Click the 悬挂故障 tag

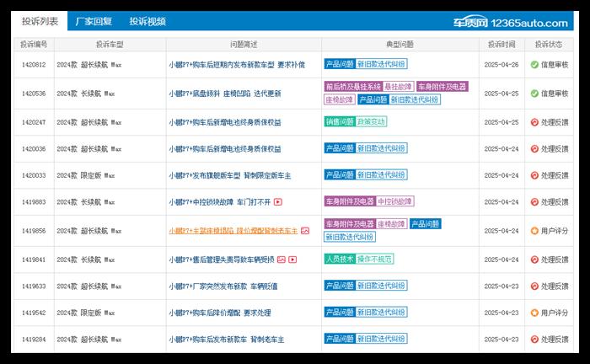coord(398,87)
